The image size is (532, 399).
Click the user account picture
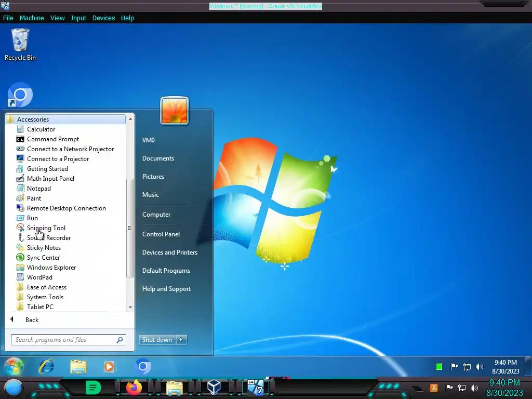175,111
